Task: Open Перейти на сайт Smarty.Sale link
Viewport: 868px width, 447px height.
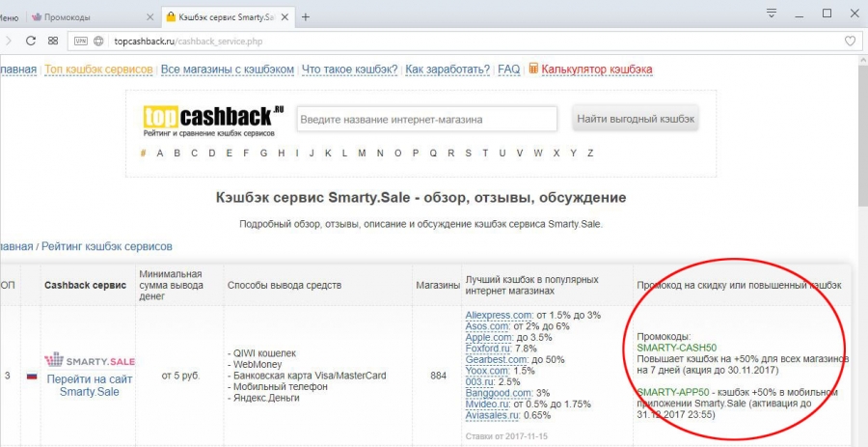Action: click(89, 385)
